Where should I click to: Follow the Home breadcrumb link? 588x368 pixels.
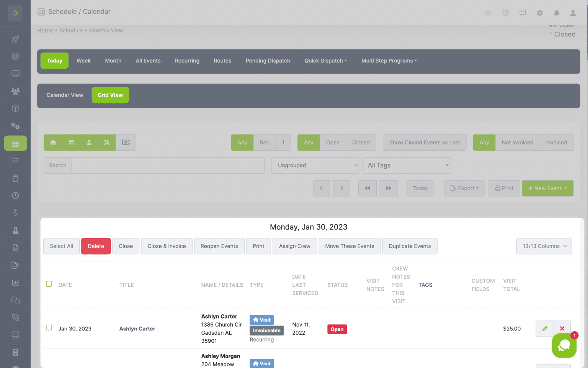pos(45,30)
